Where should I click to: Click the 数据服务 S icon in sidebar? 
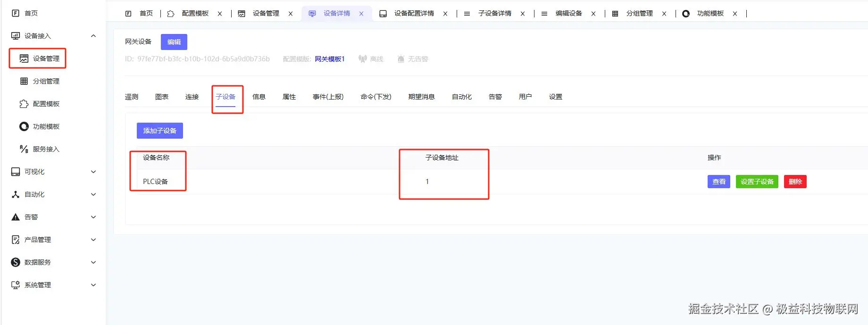coord(16,262)
